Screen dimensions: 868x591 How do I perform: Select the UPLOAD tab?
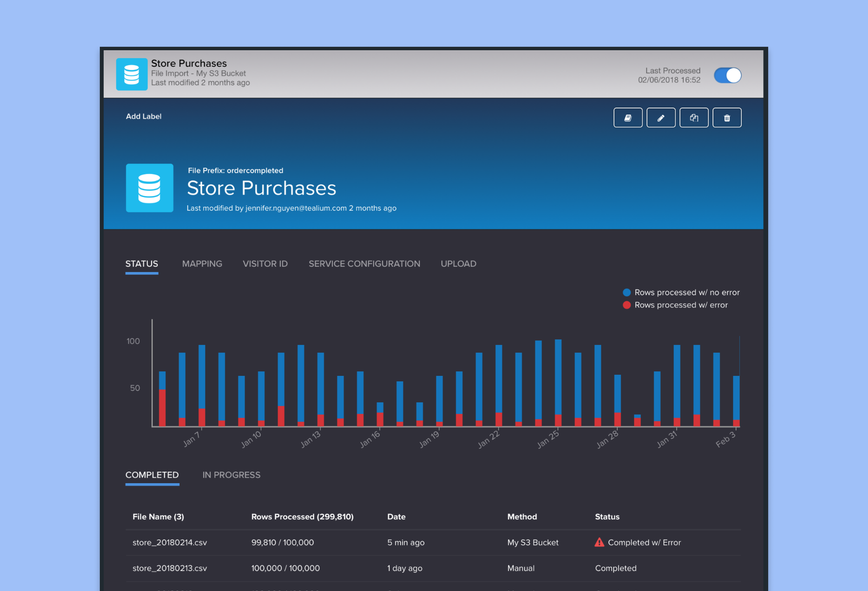[x=458, y=264]
